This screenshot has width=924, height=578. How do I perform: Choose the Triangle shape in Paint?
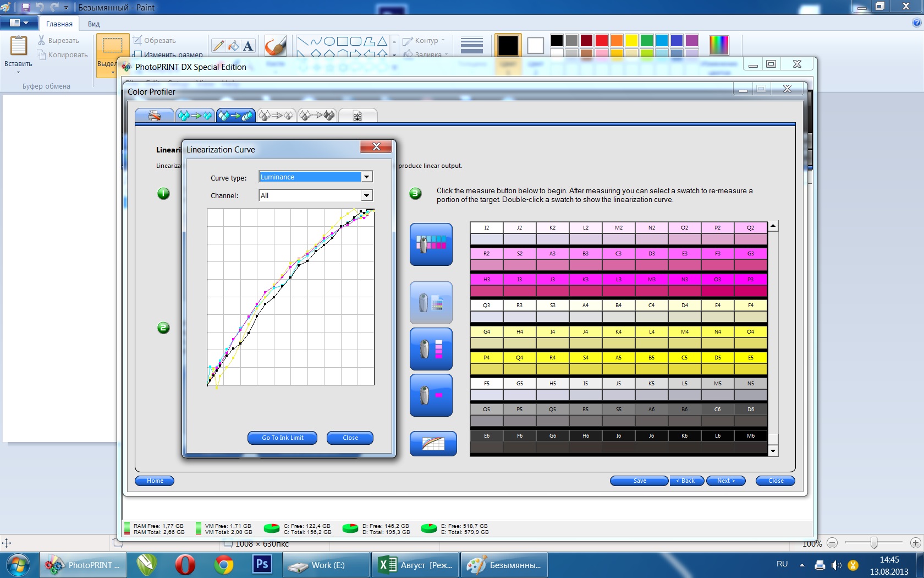pyautogui.click(x=382, y=41)
